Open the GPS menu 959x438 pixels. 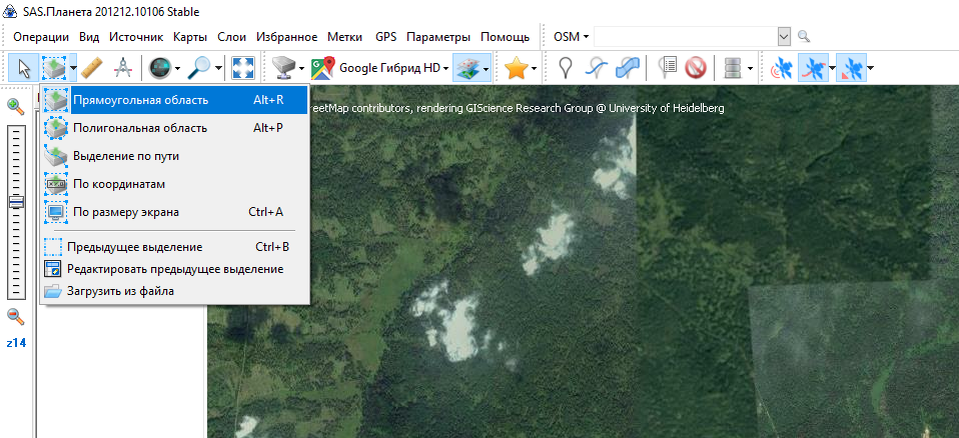tap(386, 37)
